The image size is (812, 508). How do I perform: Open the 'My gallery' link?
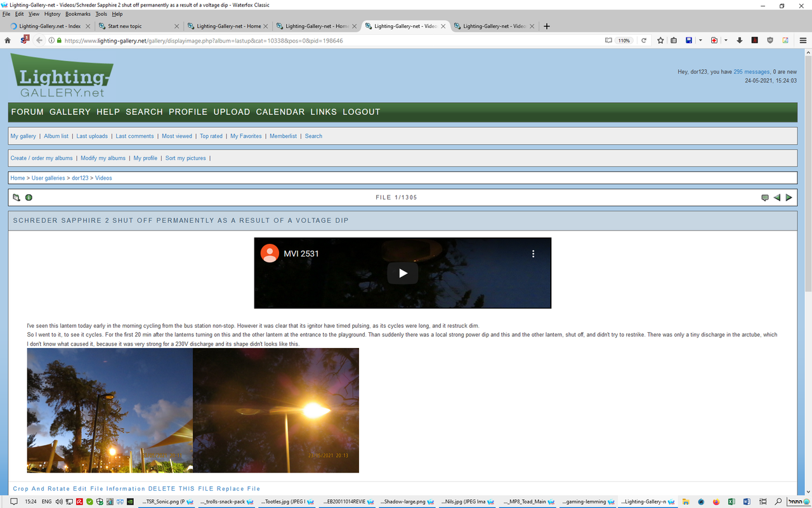(x=23, y=136)
